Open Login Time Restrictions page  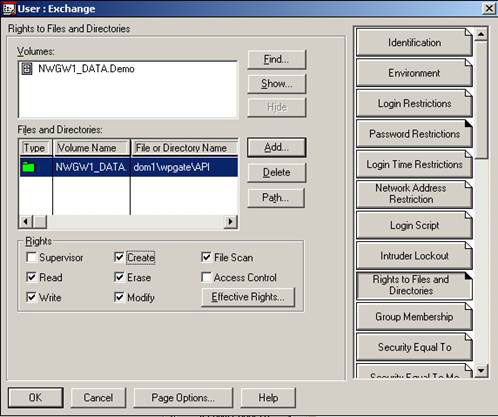[x=414, y=164]
